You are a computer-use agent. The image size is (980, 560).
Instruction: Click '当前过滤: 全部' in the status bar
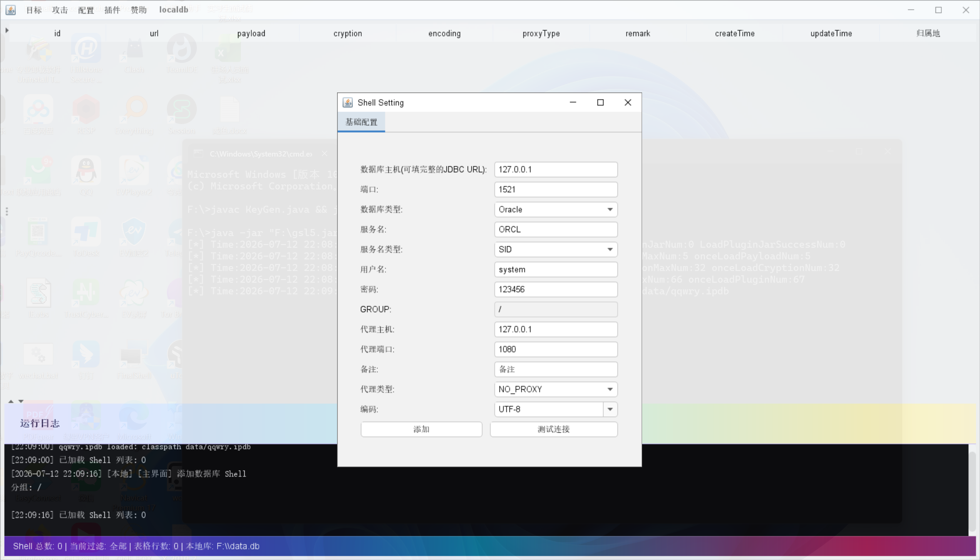[x=98, y=546]
